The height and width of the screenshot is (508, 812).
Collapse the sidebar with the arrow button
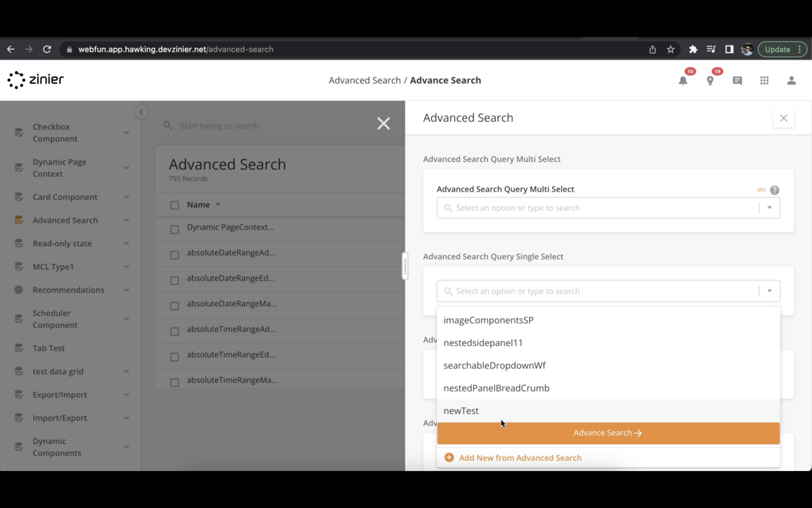(x=141, y=112)
